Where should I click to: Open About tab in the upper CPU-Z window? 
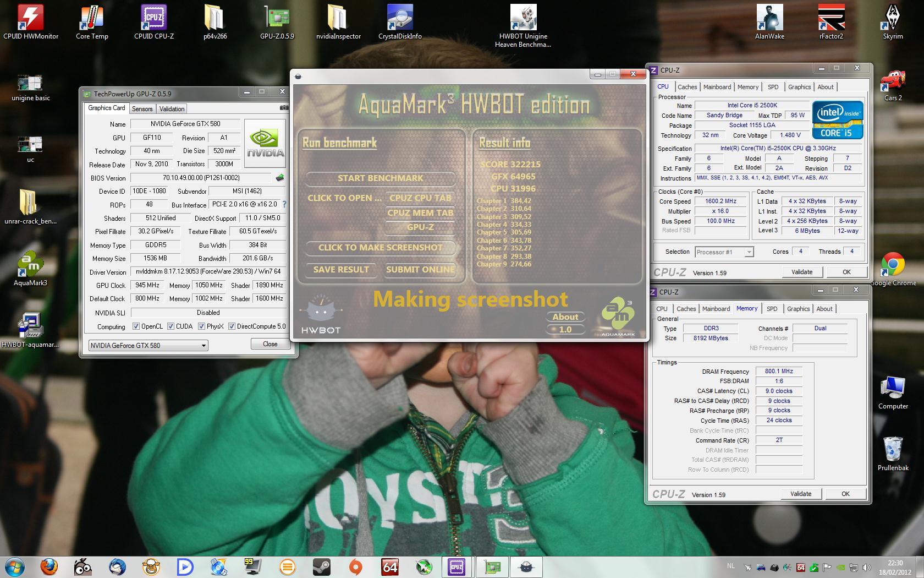(825, 87)
